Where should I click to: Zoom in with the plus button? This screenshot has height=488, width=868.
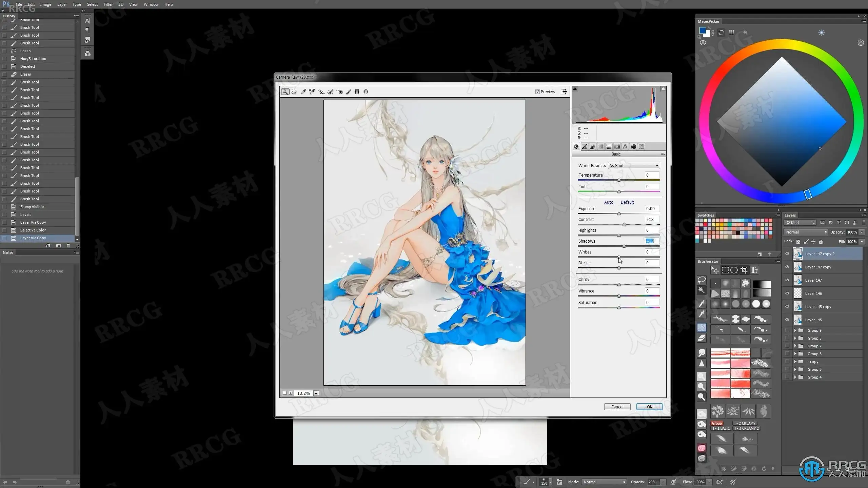[x=290, y=393]
